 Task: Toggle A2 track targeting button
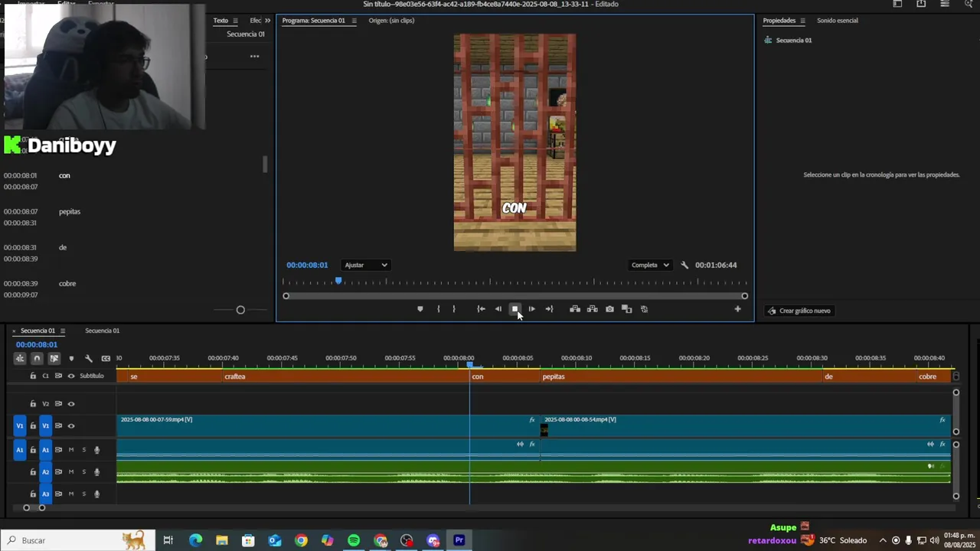coord(45,472)
